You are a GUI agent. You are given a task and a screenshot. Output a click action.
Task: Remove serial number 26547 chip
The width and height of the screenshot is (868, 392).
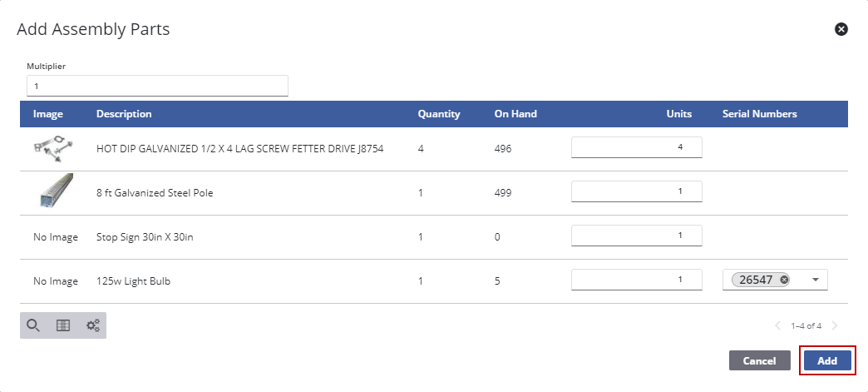point(784,280)
